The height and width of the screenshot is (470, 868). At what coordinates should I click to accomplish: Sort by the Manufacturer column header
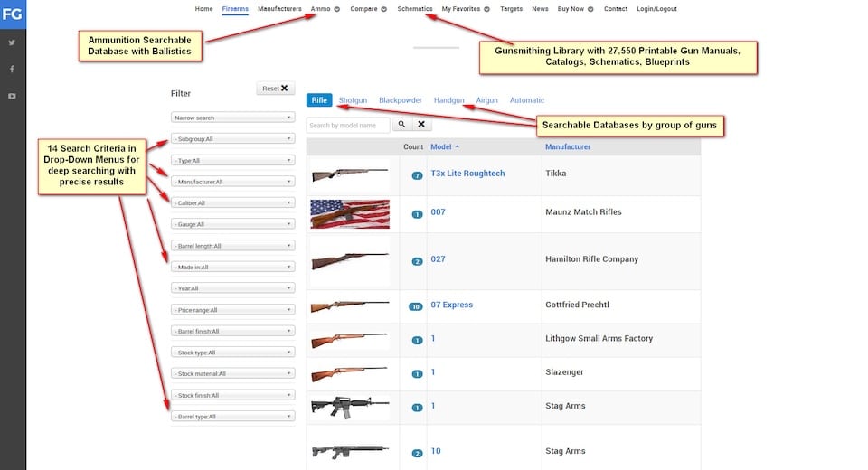[x=568, y=146]
